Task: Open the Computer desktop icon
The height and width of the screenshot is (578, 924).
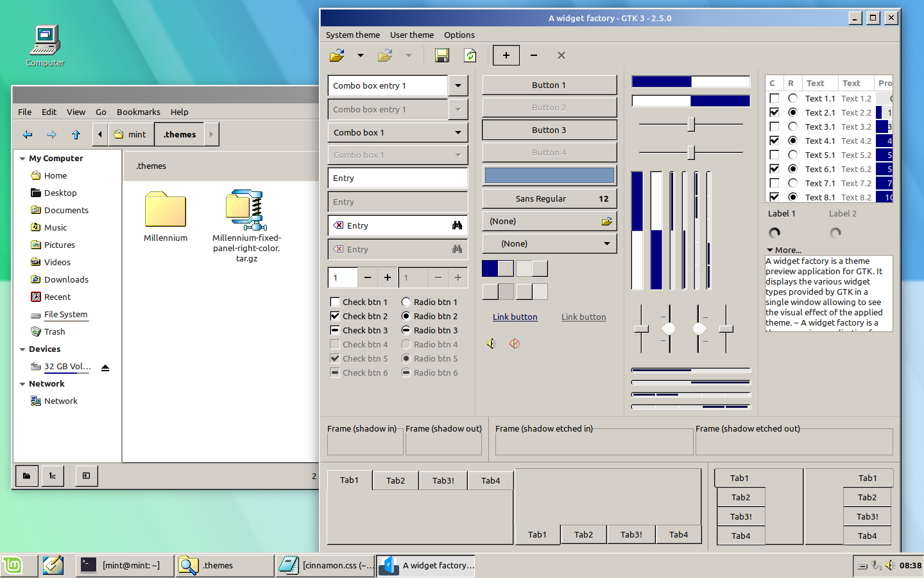Action: point(45,45)
